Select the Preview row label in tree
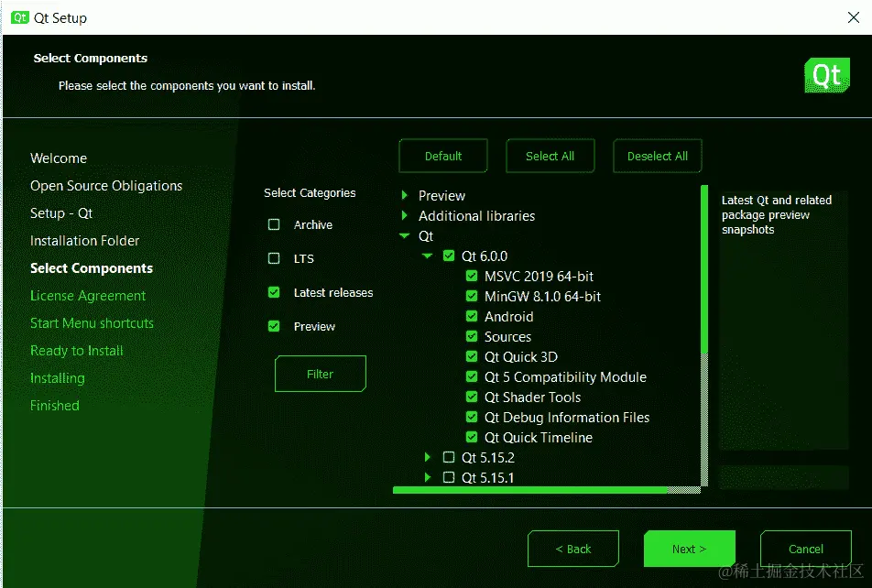872x588 pixels. pyautogui.click(x=441, y=195)
